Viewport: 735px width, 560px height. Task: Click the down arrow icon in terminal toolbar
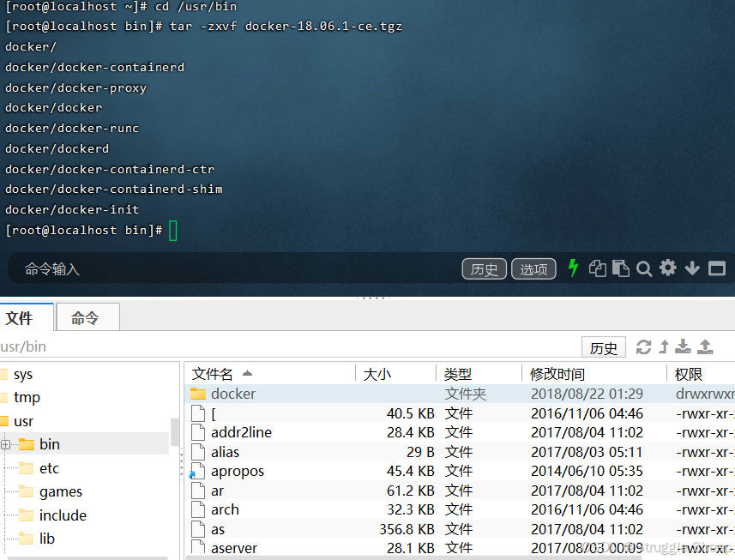pyautogui.click(x=692, y=268)
